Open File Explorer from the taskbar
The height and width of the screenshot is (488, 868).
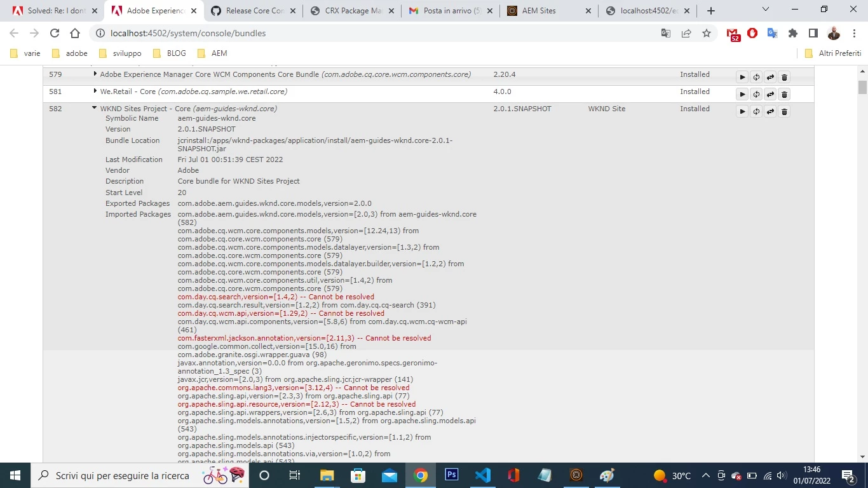coord(327,475)
